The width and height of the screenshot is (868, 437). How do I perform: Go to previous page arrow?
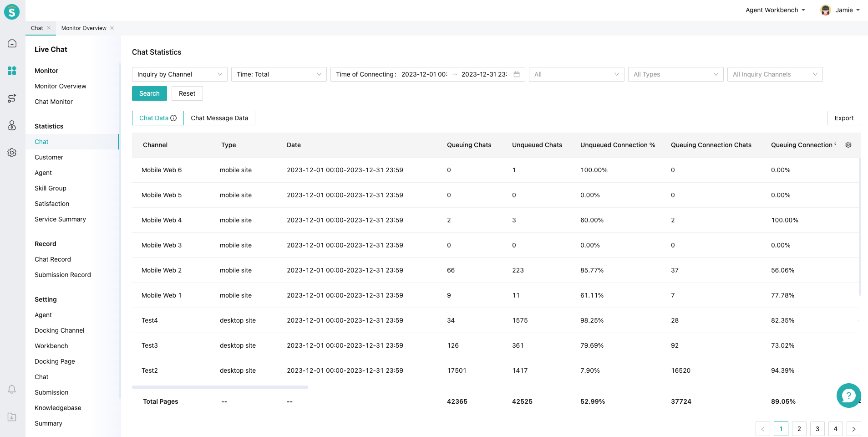point(763,429)
